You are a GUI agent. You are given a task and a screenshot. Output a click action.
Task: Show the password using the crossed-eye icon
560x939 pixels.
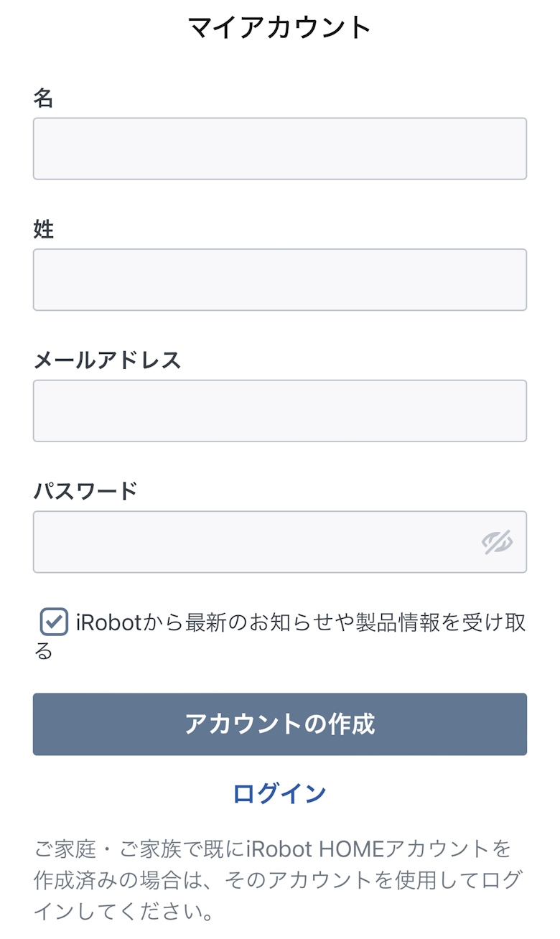point(497,543)
